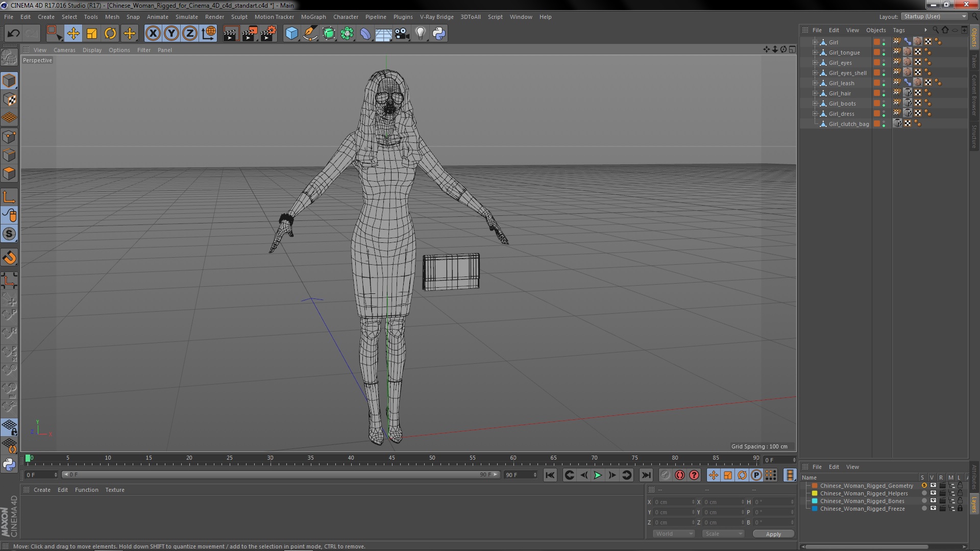The width and height of the screenshot is (980, 551).
Task: Click the Floor environment icon
Action: pos(384,34)
